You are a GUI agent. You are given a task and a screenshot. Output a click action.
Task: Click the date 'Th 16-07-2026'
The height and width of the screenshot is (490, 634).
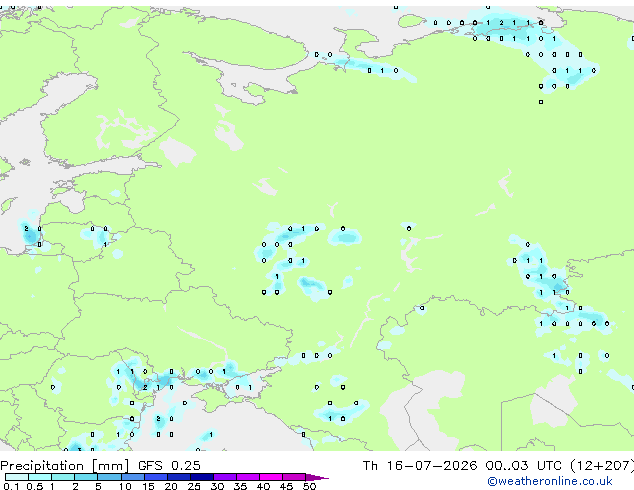point(420,466)
